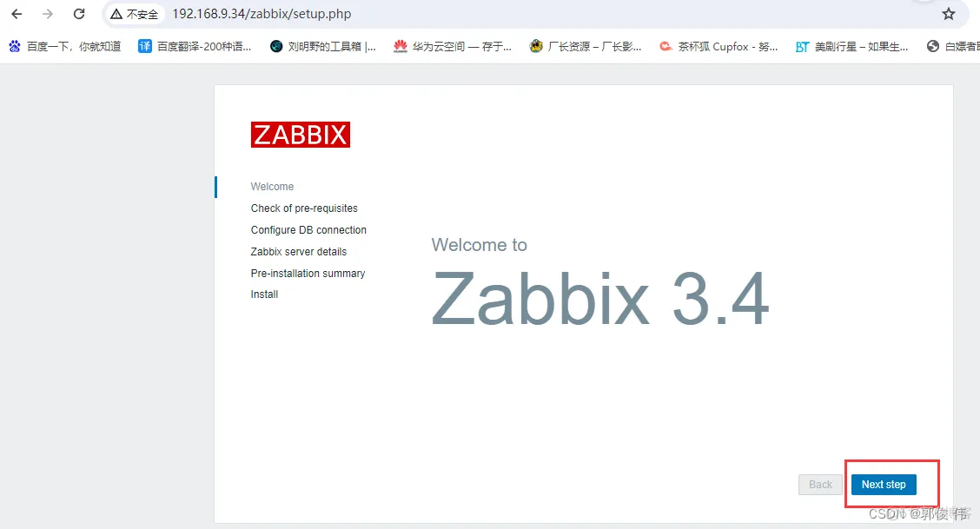Click the Next step button

click(883, 485)
